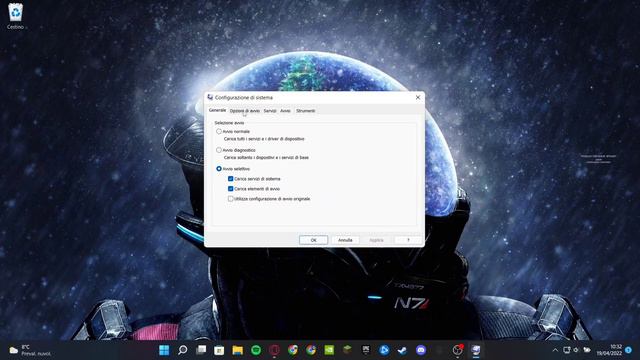Open the Strumenti tab
The image size is (640, 360).
[x=305, y=111]
